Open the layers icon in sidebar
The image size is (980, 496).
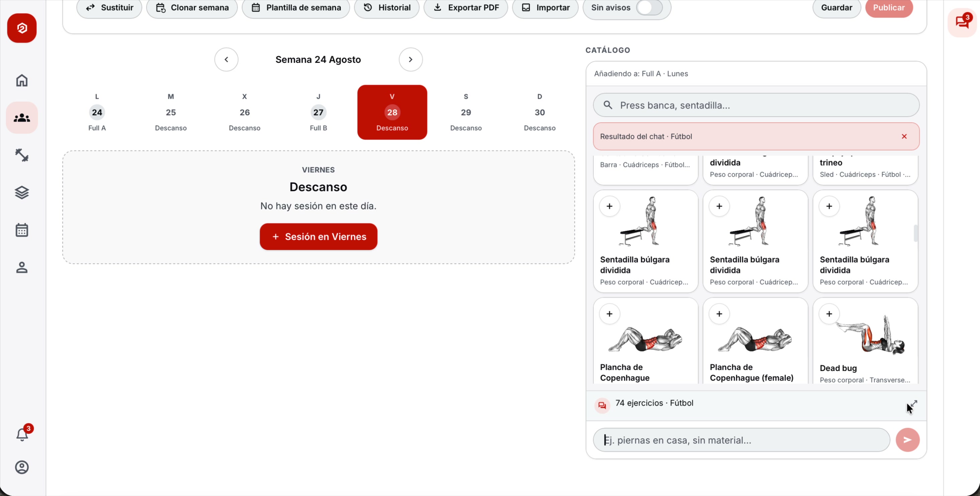22,193
